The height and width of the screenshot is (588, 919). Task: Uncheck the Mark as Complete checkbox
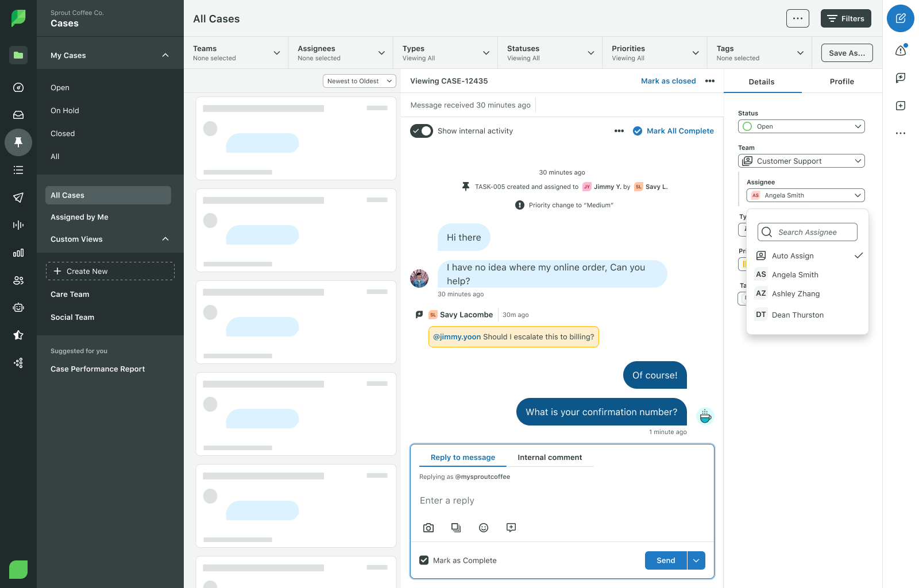click(x=424, y=560)
